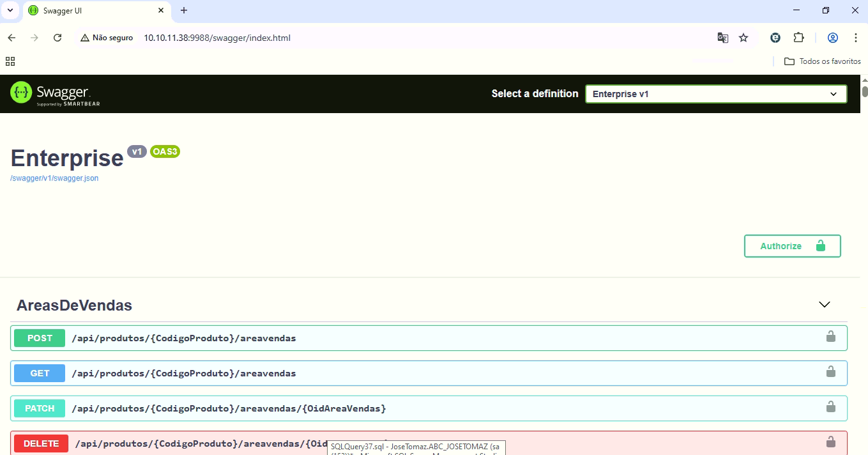
Task: Go back to the previous page
Action: (11, 38)
